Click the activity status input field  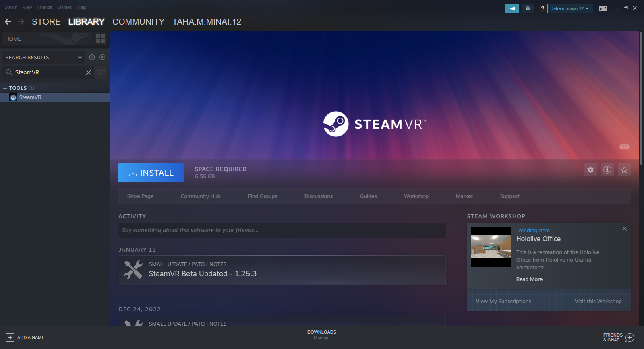tap(282, 230)
